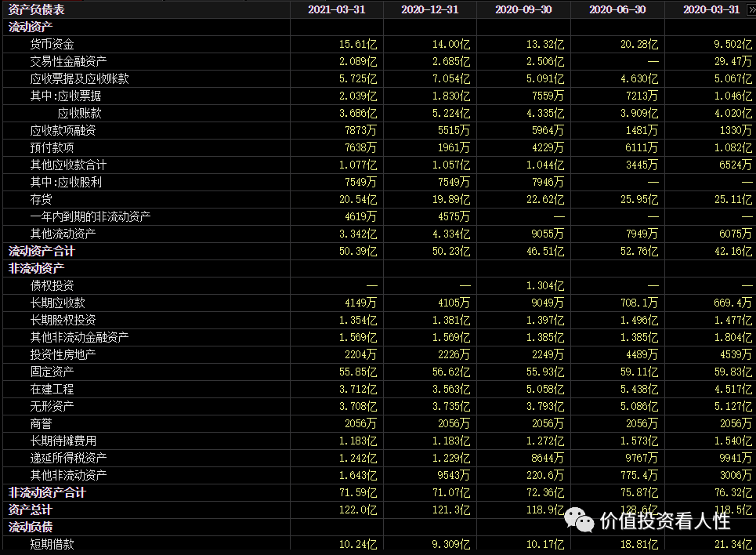Select the 2020-12-31 column header
This screenshot has height=555, width=756.
point(429,9)
